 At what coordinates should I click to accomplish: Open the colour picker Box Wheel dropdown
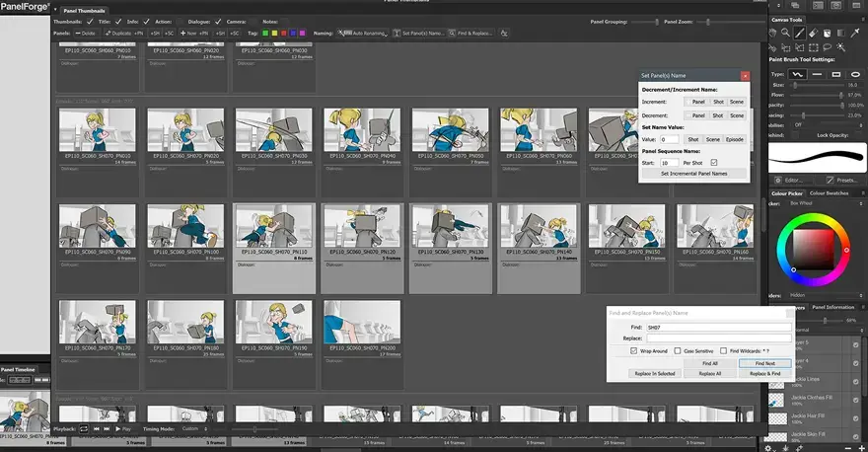tap(825, 203)
